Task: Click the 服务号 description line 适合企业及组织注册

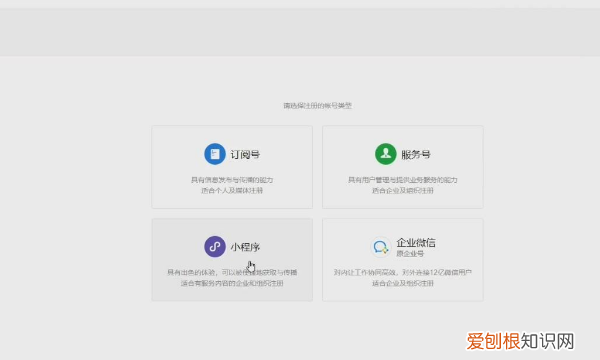Action: click(403, 191)
